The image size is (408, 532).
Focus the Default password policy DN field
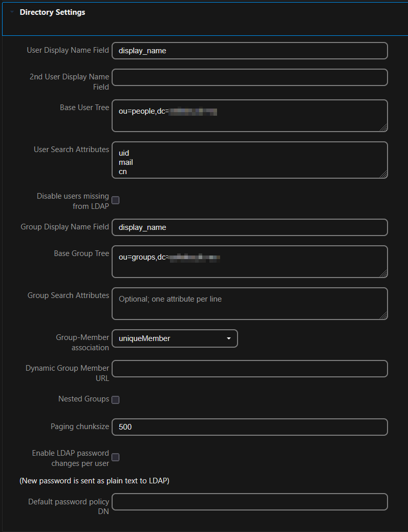pos(249,502)
